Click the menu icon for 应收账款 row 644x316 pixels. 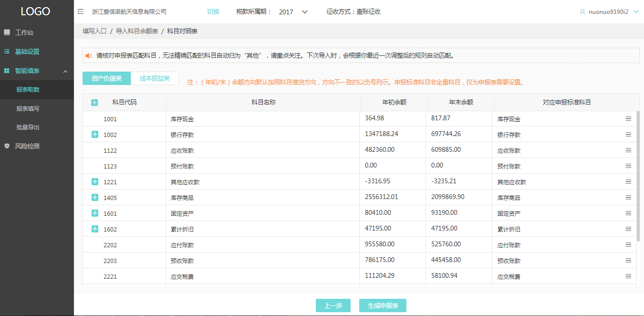[628, 150]
